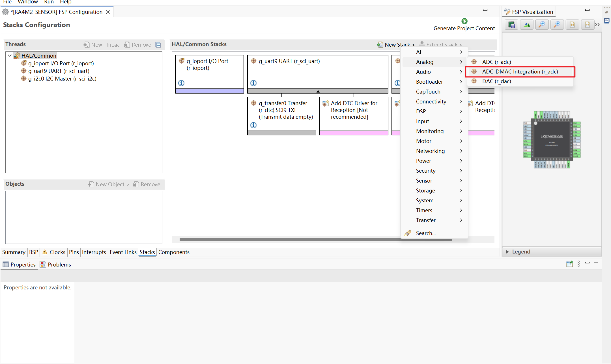Image resolution: width=611 pixels, height=364 pixels.
Task: Click the 1:1 actual size icon
Action: click(572, 25)
